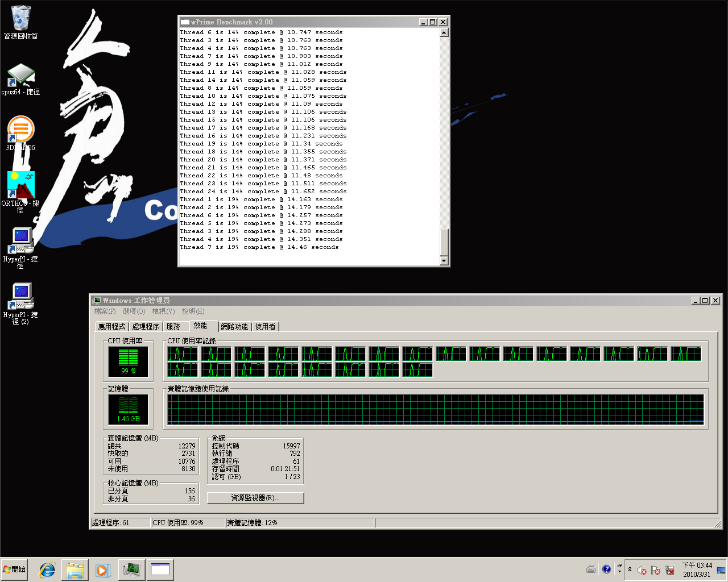Click the 資源監視器(R)... button
The height and width of the screenshot is (582, 728).
point(255,498)
